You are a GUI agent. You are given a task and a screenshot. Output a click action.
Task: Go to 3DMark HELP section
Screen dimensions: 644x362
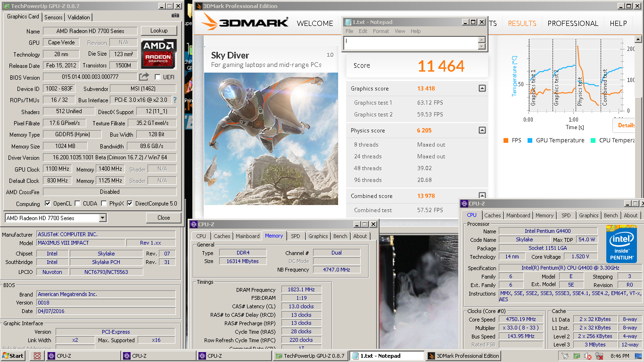point(618,23)
